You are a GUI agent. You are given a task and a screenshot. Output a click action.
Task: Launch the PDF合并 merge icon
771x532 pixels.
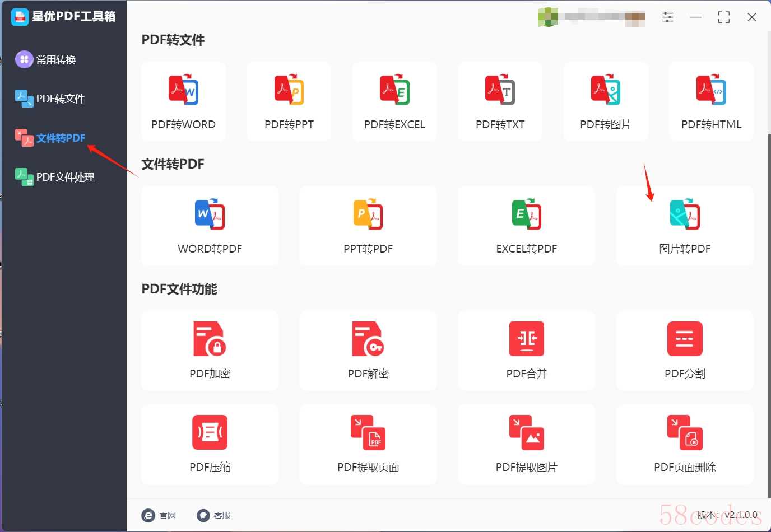[527, 339]
